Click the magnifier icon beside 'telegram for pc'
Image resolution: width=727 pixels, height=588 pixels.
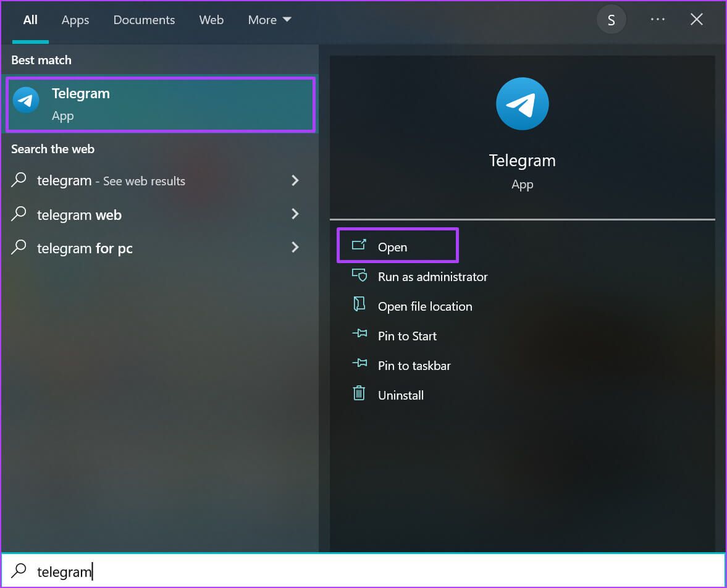click(x=19, y=246)
